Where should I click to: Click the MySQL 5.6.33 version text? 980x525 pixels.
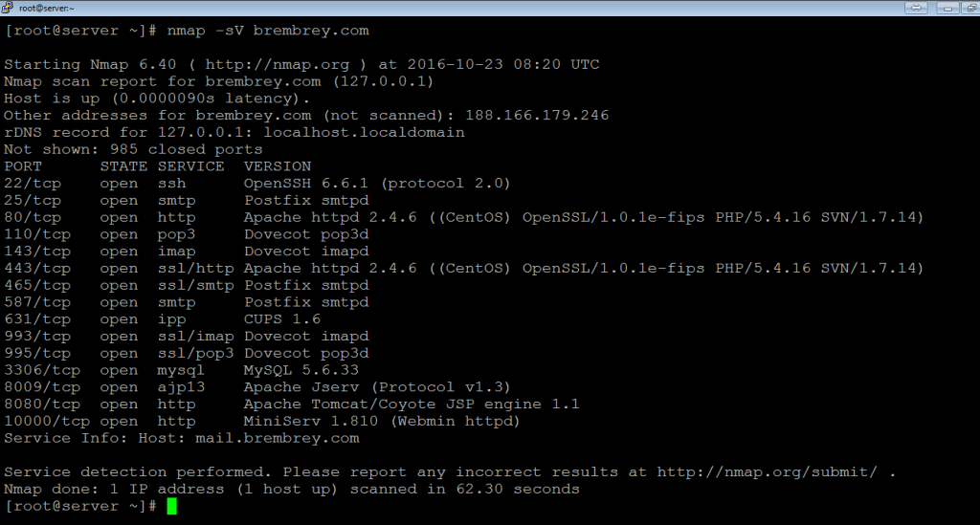(301, 370)
